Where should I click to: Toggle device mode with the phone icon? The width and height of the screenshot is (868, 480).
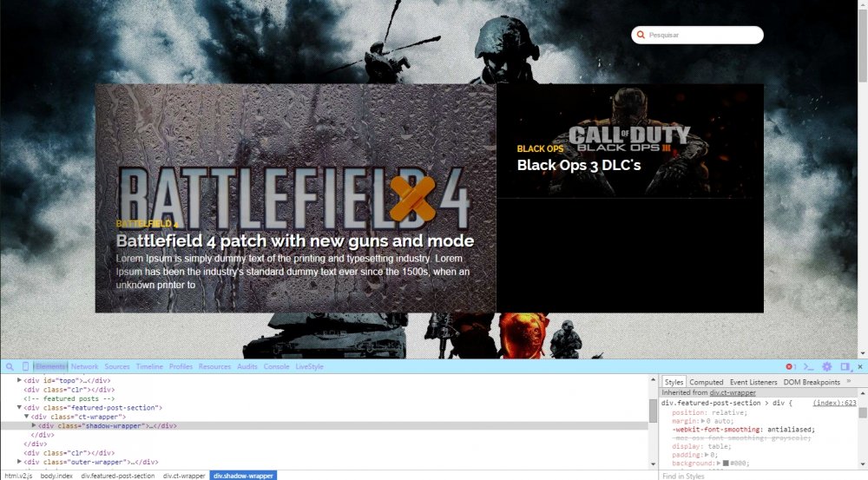click(x=25, y=367)
